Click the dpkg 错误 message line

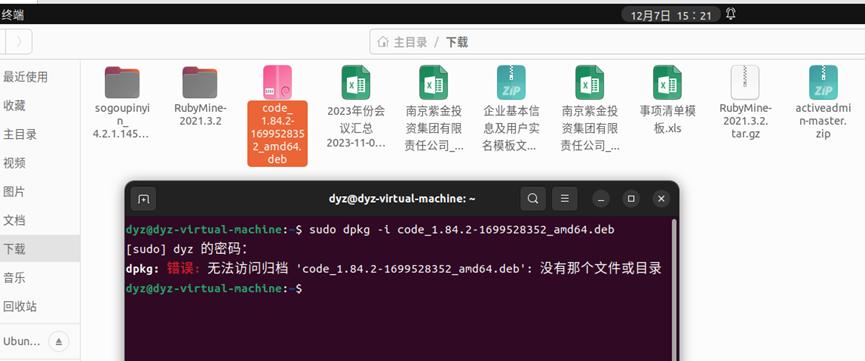(x=393, y=269)
